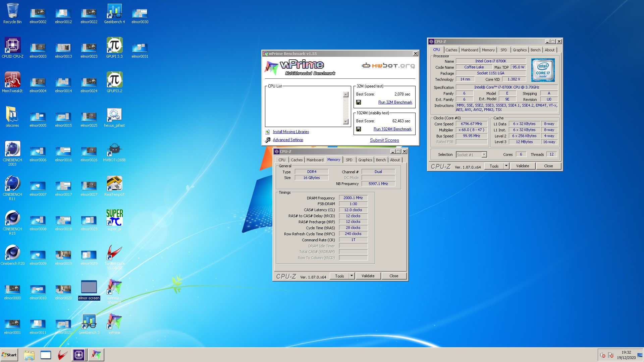Click Close button in right CPU-Z window
644x362 pixels.
[548, 166]
